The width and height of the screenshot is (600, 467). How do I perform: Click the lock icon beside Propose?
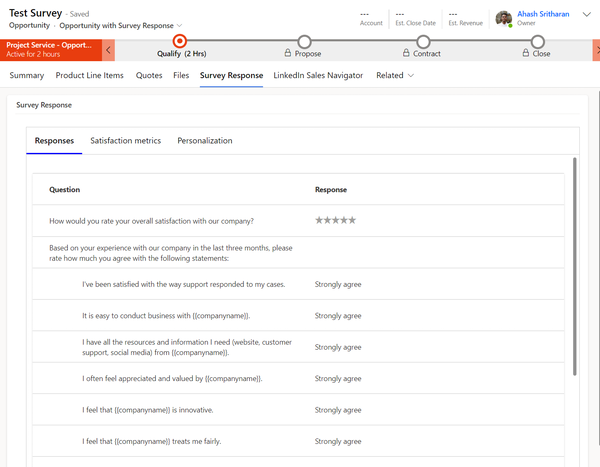288,53
